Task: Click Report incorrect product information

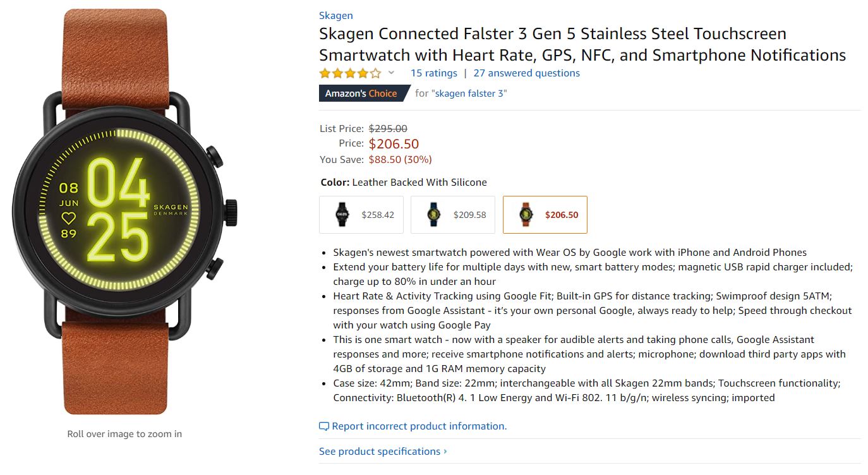Action: pos(419,426)
